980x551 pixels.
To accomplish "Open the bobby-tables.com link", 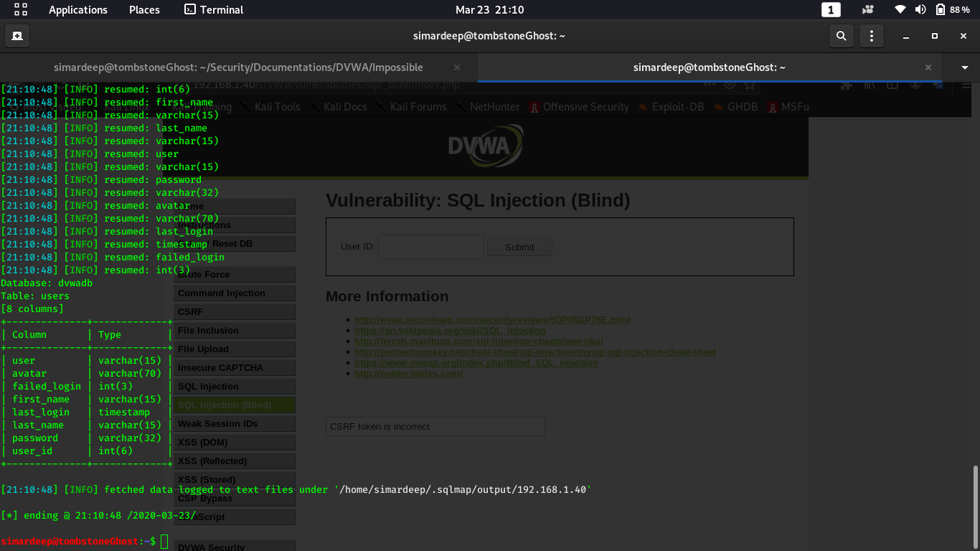I will 408,373.
